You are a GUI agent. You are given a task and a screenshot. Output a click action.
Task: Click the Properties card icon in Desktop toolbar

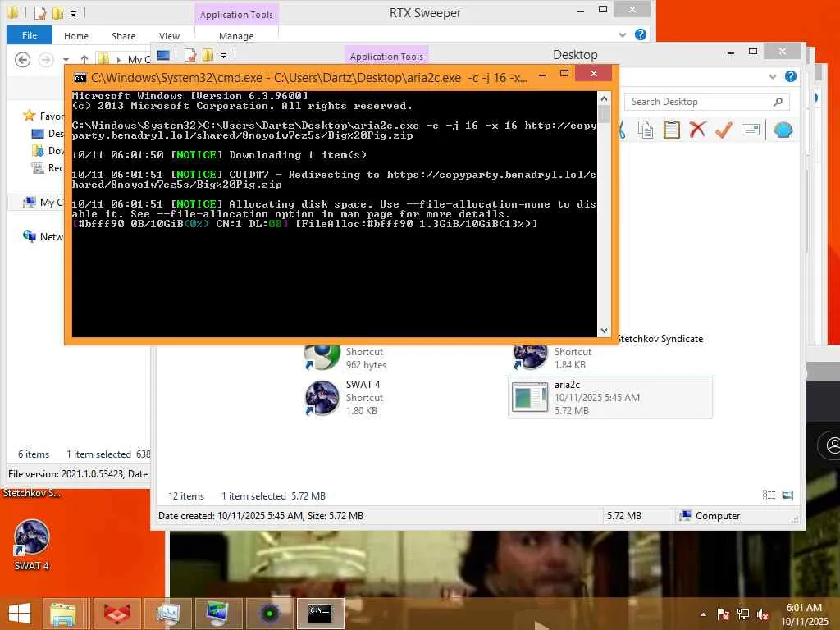(751, 130)
